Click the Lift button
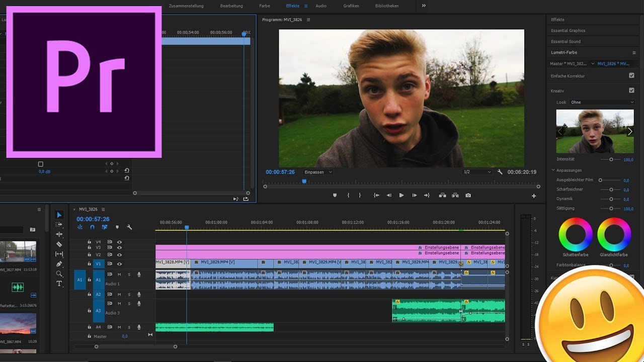Image resolution: width=644 pixels, height=362 pixels. tap(442, 195)
